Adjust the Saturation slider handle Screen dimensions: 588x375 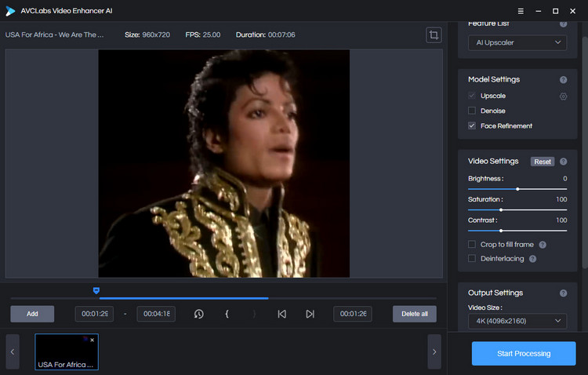click(501, 209)
